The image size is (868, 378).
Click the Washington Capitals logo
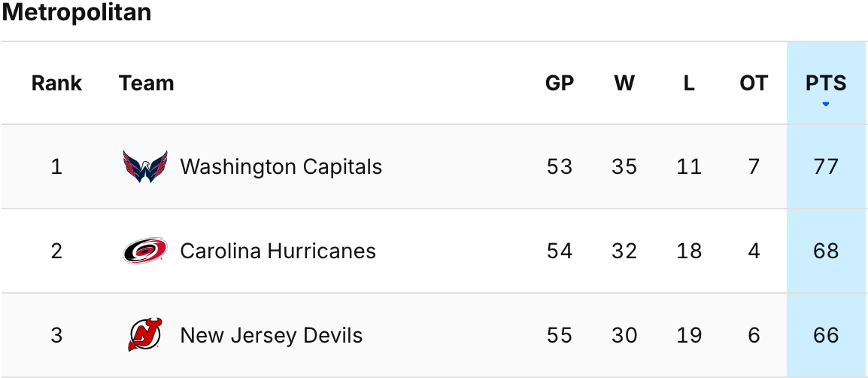click(x=145, y=166)
